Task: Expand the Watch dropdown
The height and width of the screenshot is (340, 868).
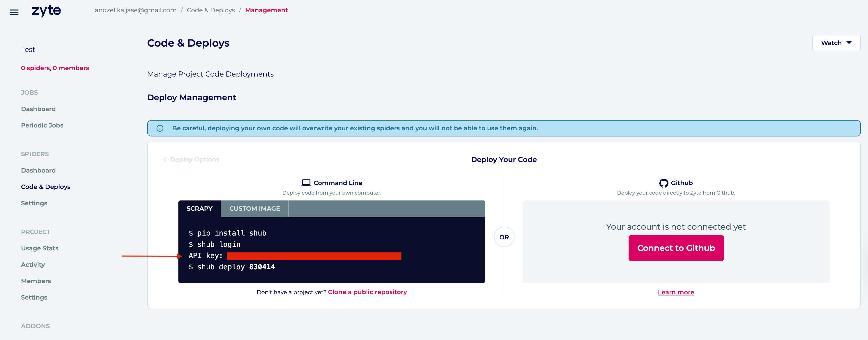Action: [836, 43]
